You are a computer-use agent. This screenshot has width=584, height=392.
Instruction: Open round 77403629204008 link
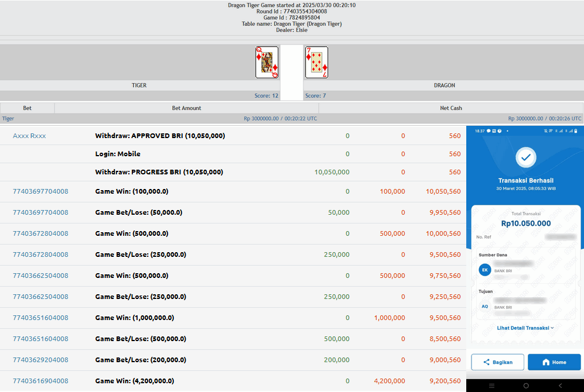click(40, 360)
